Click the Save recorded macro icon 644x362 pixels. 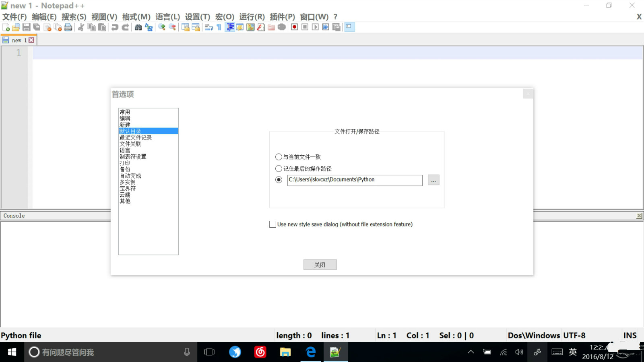(x=336, y=27)
